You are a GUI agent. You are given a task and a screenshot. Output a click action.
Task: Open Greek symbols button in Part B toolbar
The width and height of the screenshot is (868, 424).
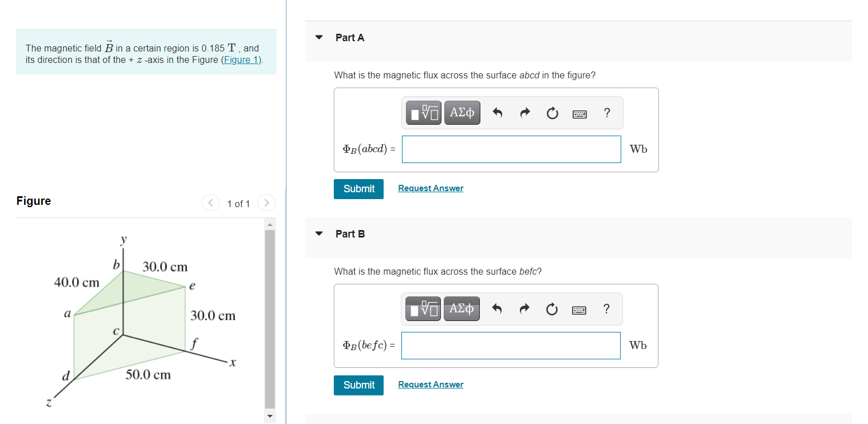click(462, 309)
